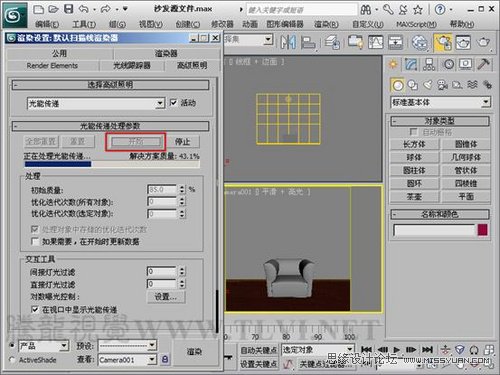
Task: Click the Render Production teapot icon
Action: (483, 42)
